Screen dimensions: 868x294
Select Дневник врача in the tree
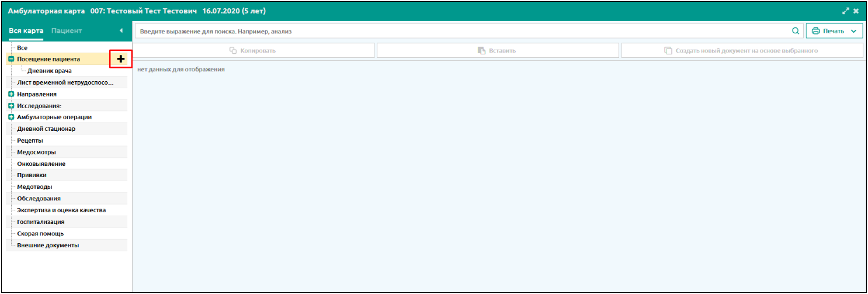(x=50, y=71)
